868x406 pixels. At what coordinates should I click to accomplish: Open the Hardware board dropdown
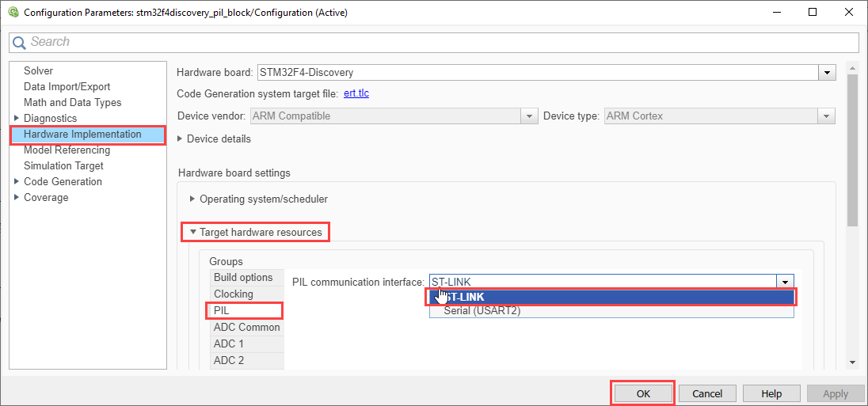pos(828,73)
